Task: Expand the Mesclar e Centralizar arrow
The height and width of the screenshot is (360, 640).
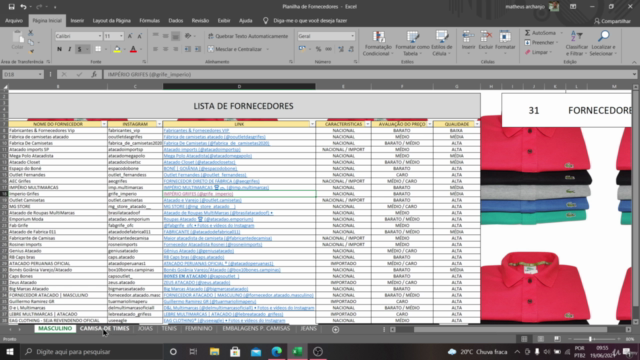Action: [x=268, y=49]
